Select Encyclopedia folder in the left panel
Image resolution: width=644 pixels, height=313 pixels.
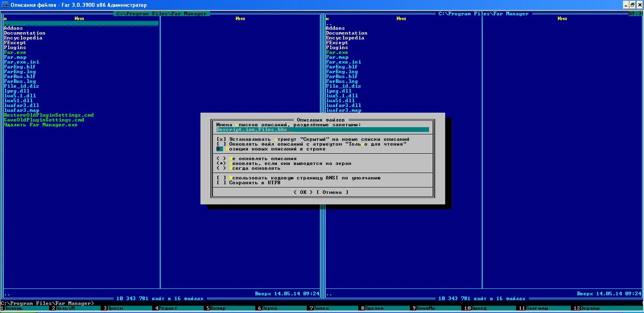coord(23,38)
